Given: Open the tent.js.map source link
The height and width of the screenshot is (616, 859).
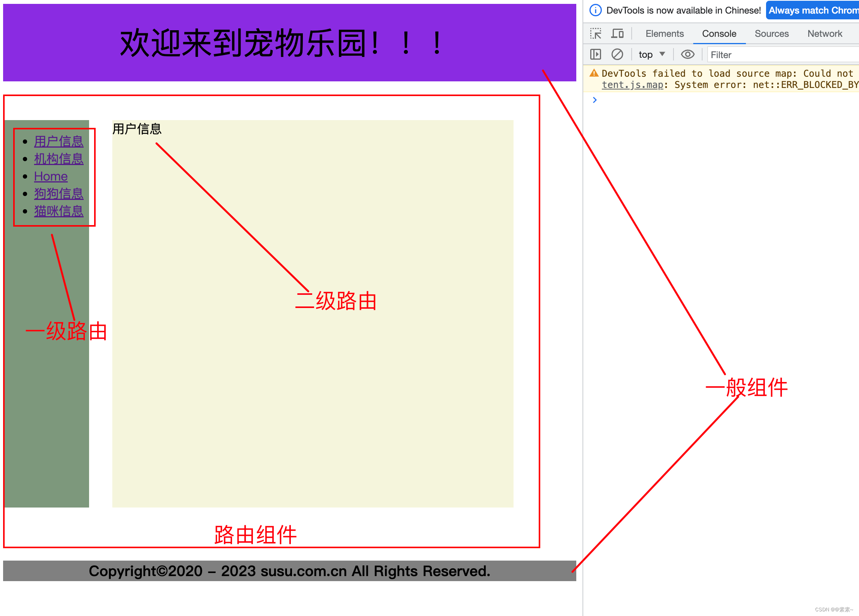Looking at the screenshot, I should 632,84.
